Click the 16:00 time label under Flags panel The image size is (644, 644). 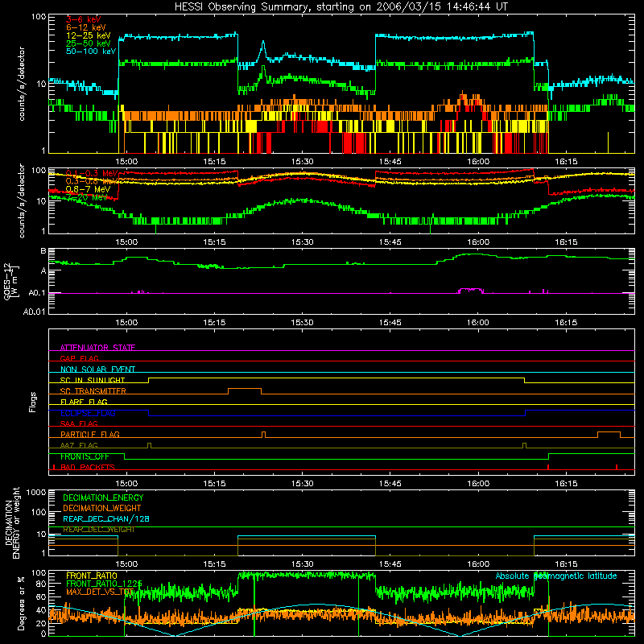click(x=478, y=484)
